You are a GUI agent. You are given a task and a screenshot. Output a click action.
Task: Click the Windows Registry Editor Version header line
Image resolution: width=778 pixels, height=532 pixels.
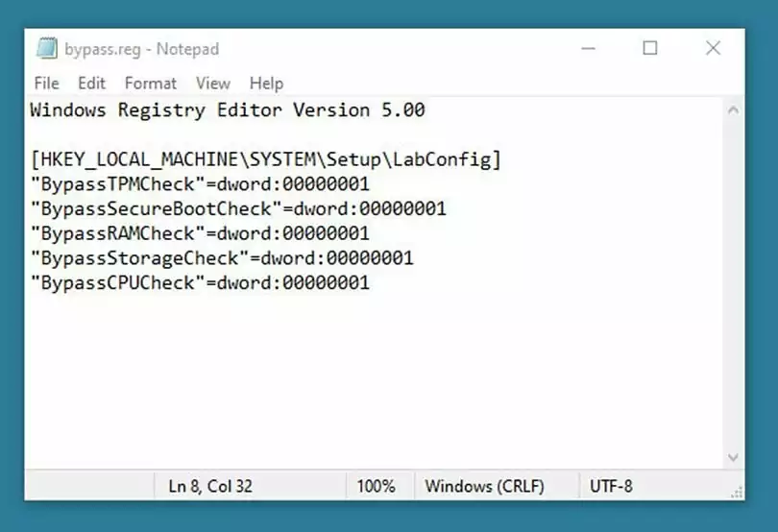(227, 110)
